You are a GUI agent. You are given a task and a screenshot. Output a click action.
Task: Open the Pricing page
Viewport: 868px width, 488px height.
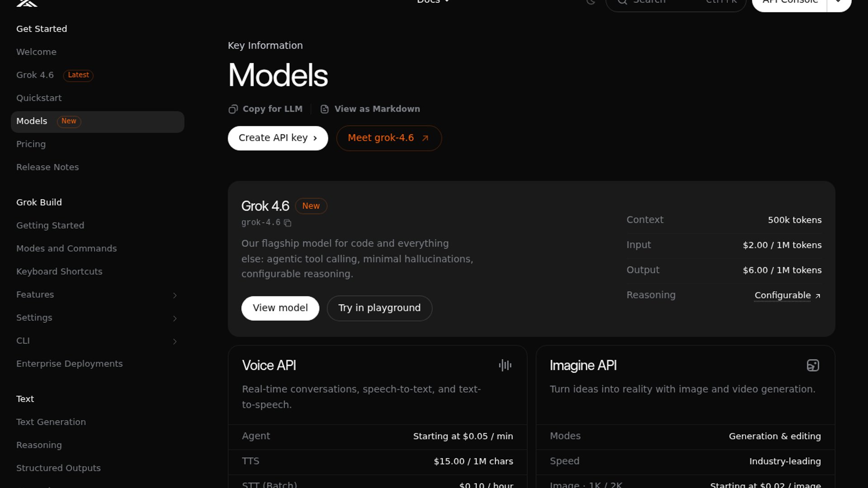tap(31, 144)
